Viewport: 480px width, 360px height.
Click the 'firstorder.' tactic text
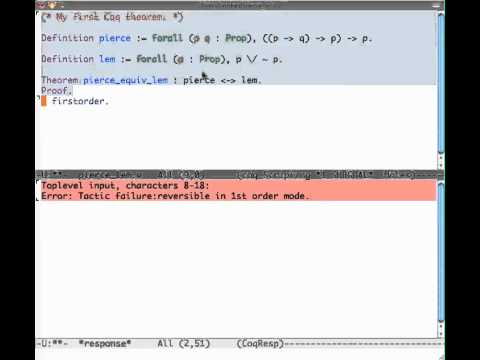click(80, 101)
